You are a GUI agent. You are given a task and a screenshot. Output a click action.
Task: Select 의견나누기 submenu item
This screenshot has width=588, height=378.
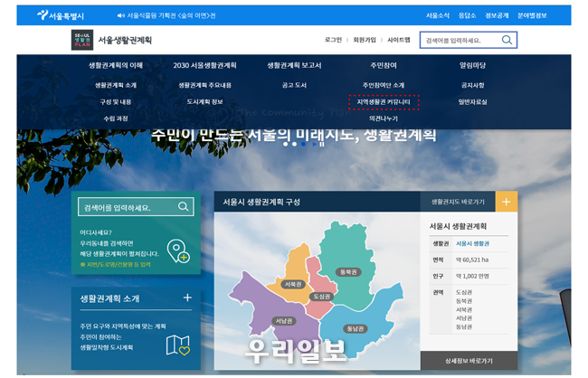click(384, 118)
